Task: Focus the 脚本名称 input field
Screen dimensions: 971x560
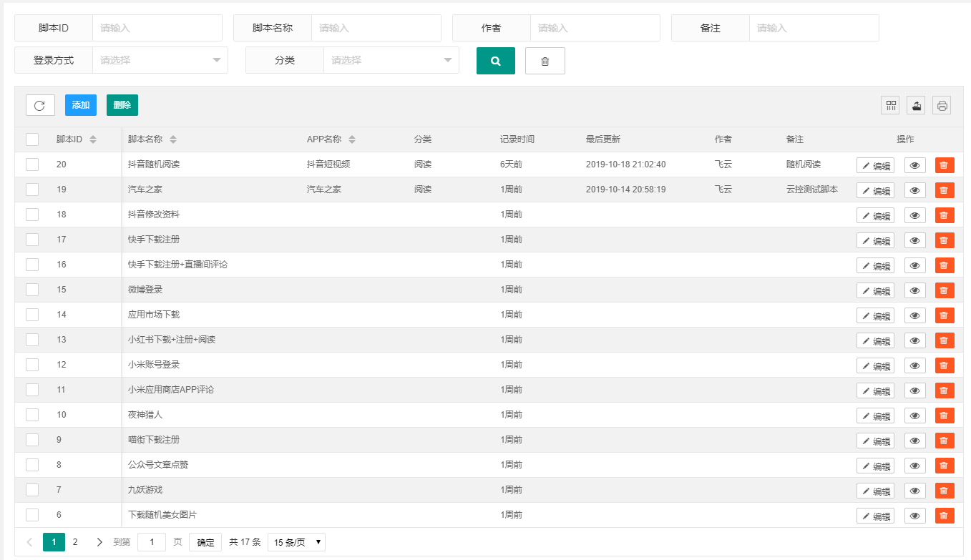Action: 376,28
